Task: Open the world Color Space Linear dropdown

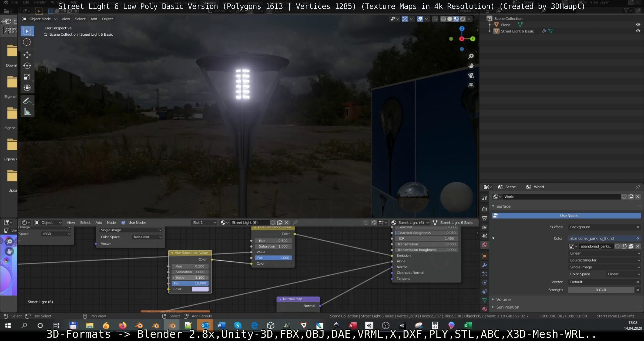Action: click(623, 274)
